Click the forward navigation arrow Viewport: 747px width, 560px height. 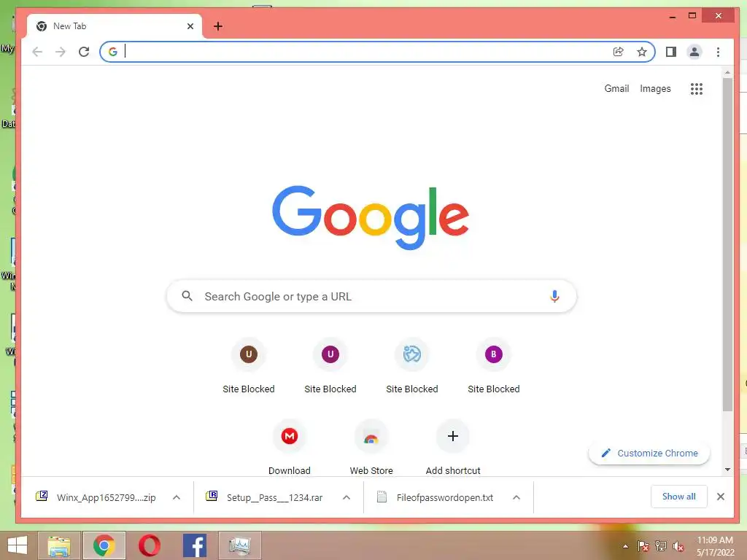[x=61, y=52]
